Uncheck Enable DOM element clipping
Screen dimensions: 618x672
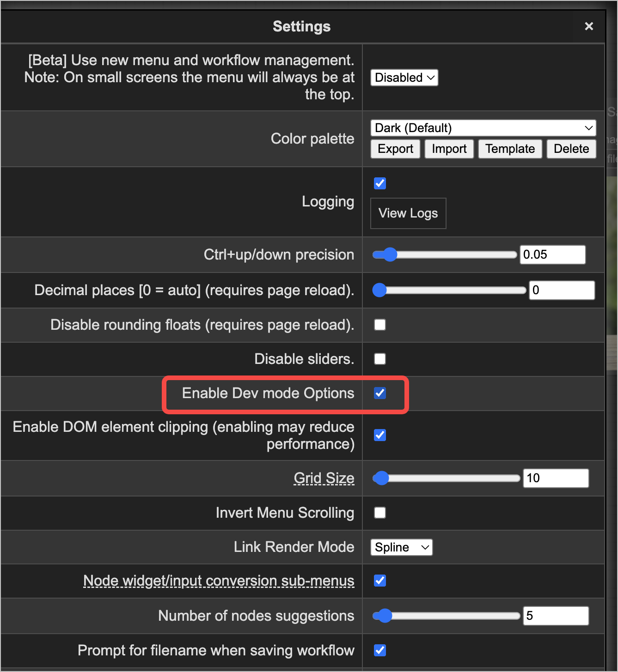(380, 435)
